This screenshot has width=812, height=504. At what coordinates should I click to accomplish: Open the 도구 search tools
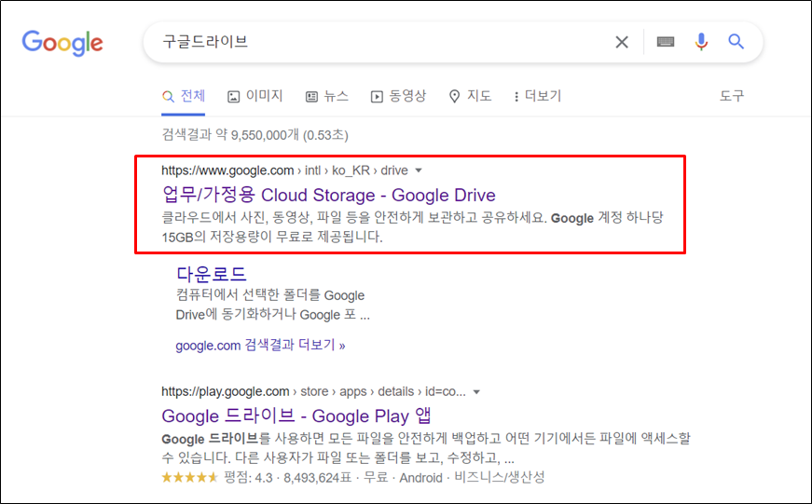(x=732, y=96)
